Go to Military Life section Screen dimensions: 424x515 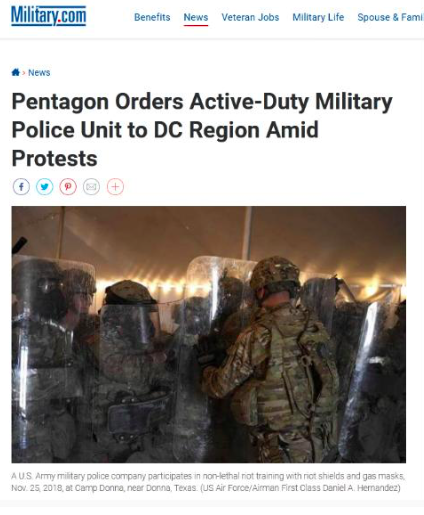(318, 17)
